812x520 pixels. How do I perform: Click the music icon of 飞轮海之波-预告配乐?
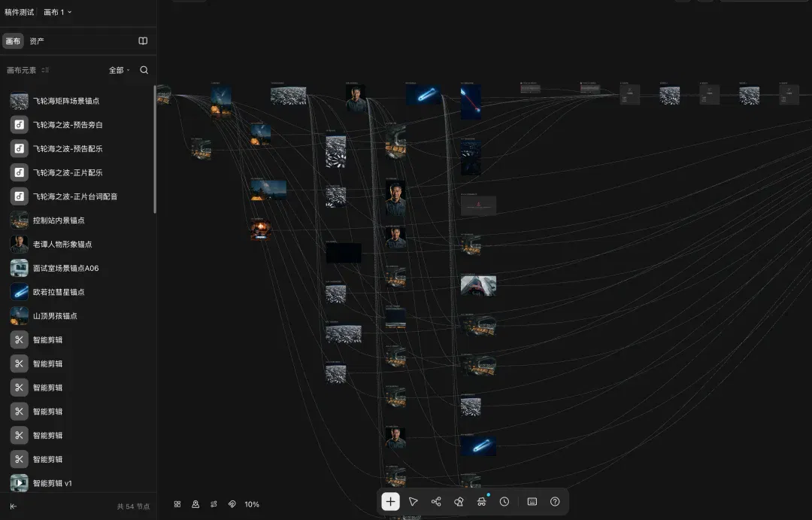click(x=19, y=148)
